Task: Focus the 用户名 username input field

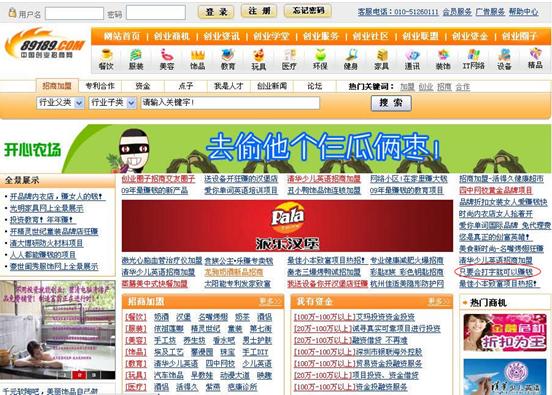Action: point(74,13)
